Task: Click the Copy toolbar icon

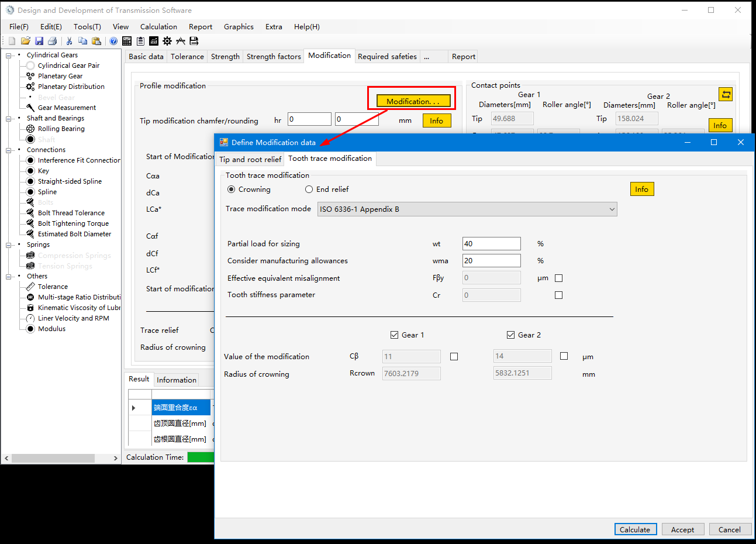Action: (82, 41)
